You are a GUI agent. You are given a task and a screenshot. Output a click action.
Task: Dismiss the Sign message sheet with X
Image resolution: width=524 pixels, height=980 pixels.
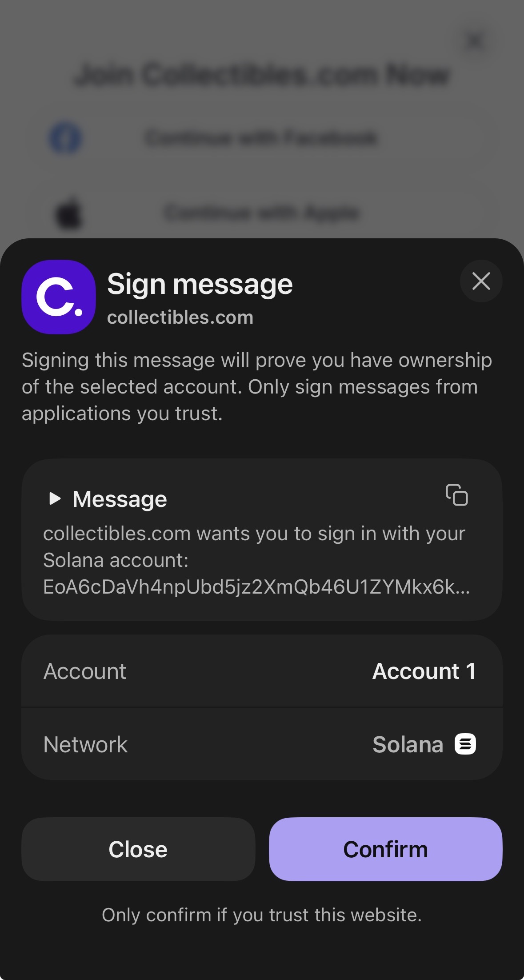(481, 281)
